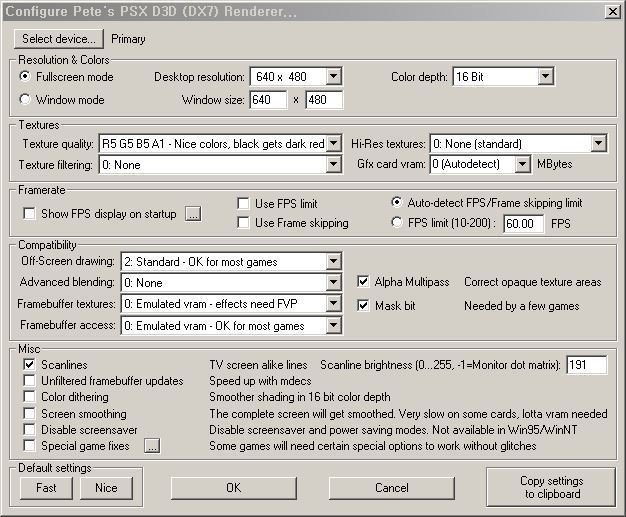The height and width of the screenshot is (517, 626).
Task: Close the renderer configuration dialog
Action: pyautogui.click(x=612, y=12)
